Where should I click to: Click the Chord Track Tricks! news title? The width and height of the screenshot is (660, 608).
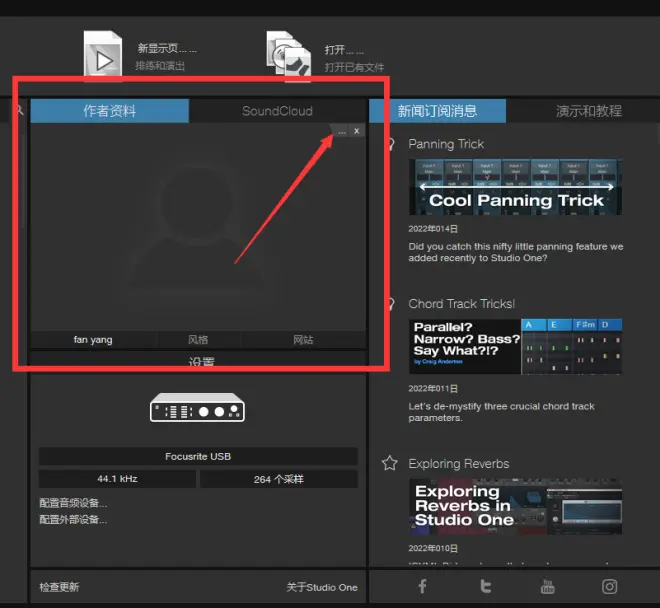click(462, 304)
